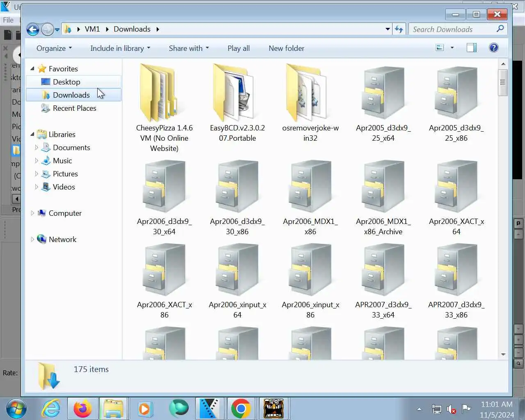Create a New folder
525x420 pixels.
(x=286, y=48)
